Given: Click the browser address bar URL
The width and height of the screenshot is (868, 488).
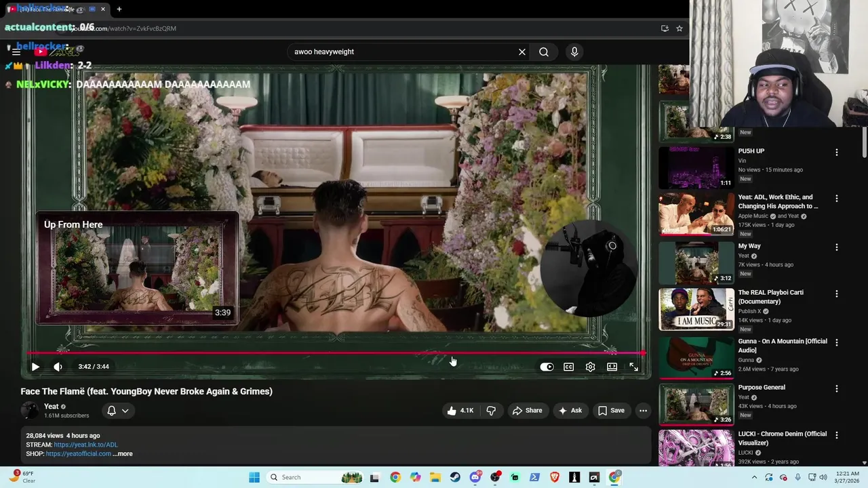Looking at the screenshot, I should 122,28.
